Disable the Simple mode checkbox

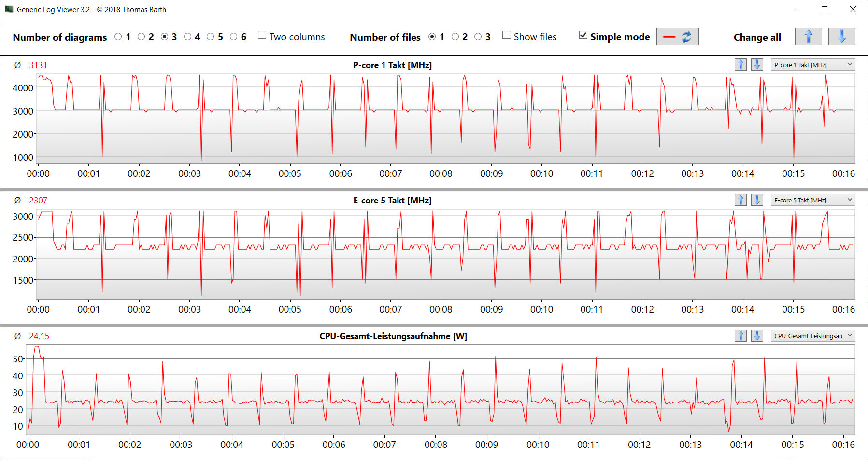[x=583, y=35]
